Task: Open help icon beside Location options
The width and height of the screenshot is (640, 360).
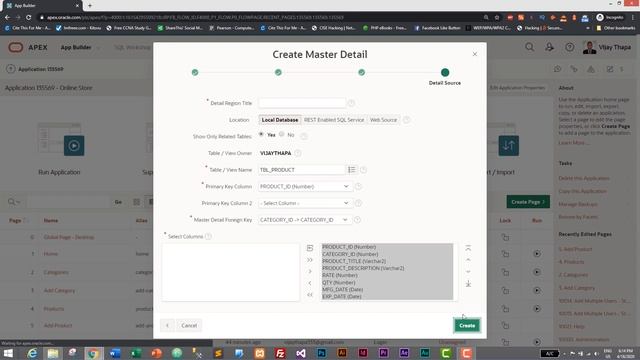Action: coord(406,120)
